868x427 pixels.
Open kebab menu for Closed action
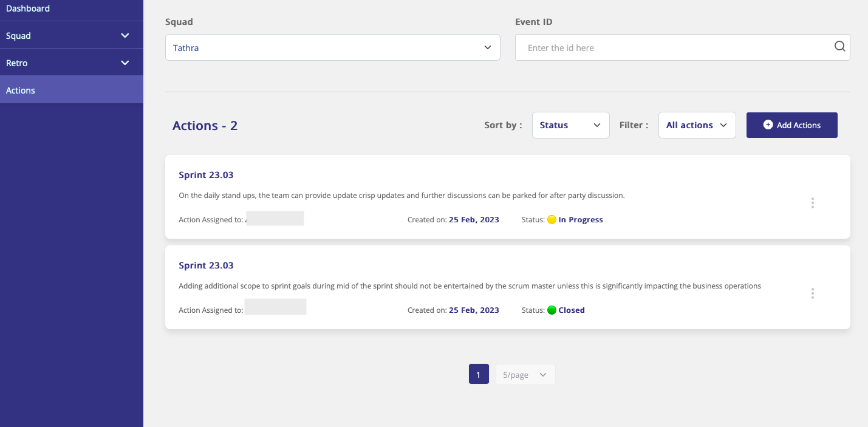tap(812, 293)
